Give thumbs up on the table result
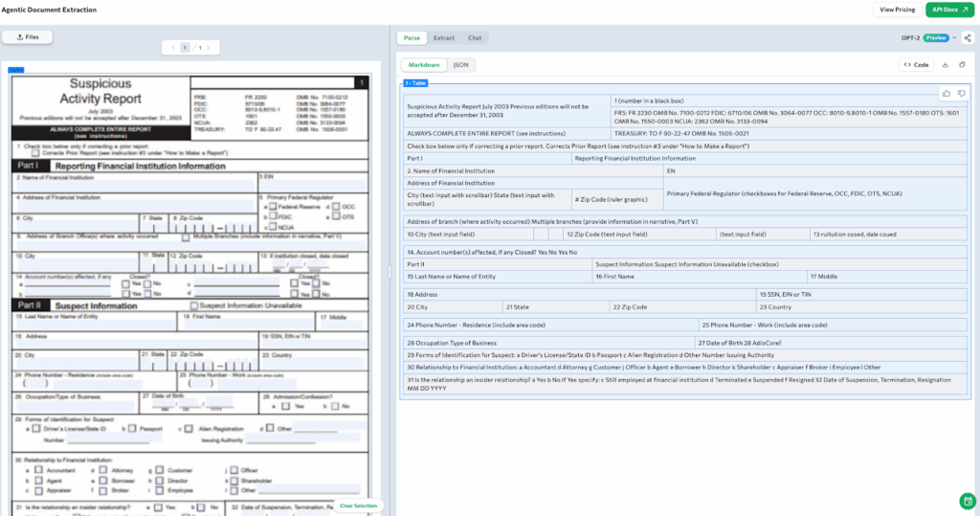 947,93
